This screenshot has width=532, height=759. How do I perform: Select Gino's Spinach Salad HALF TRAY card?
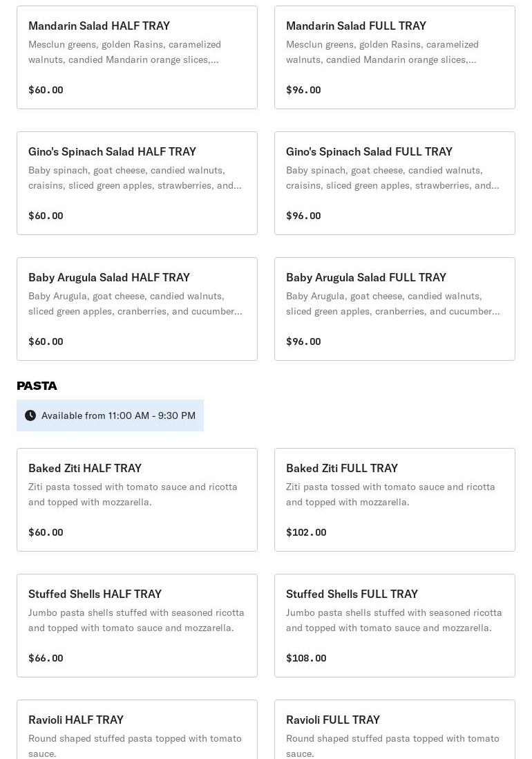137,183
